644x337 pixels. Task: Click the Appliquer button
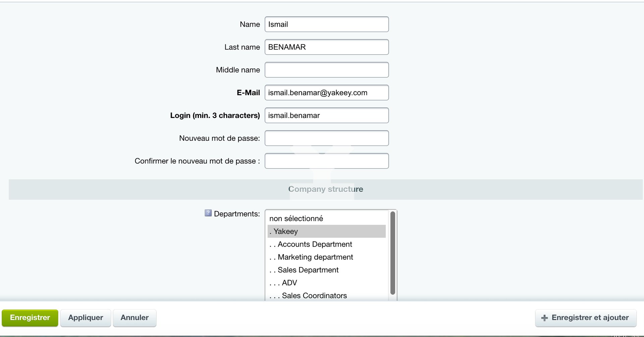86,318
